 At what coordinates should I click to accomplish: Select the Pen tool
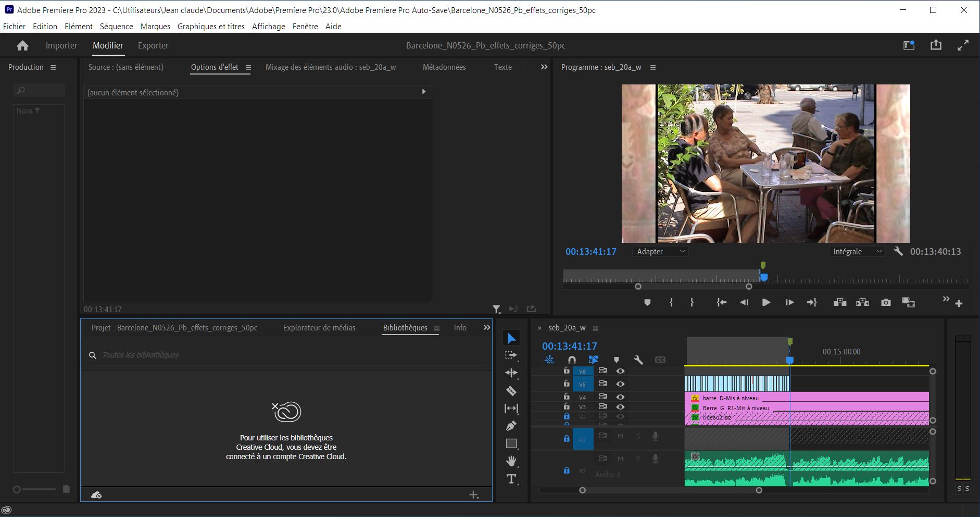coord(511,426)
